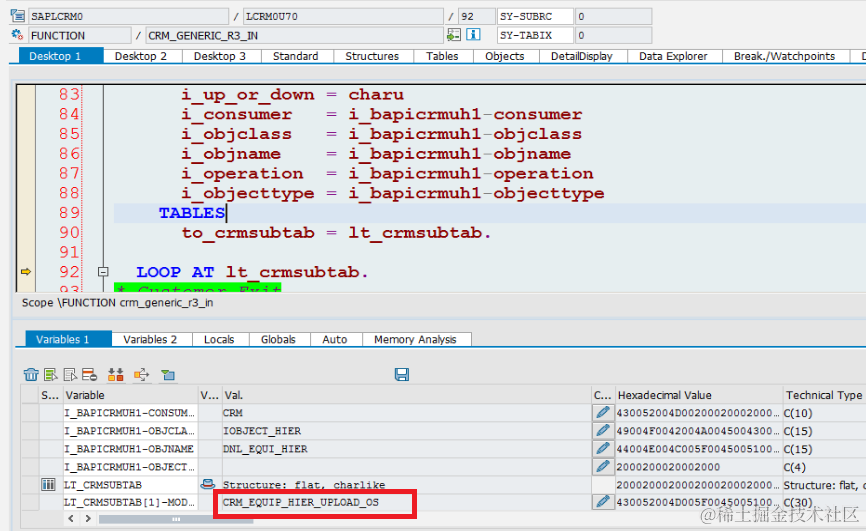Click variable name LT_CRMSUBTAB
Viewport: 866px width, 531px height.
103,485
